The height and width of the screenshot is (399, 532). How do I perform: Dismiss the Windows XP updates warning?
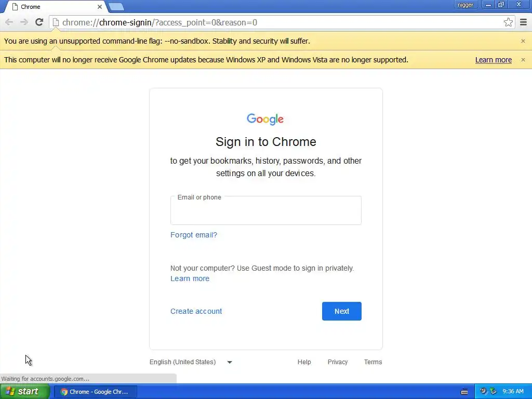tap(523, 60)
